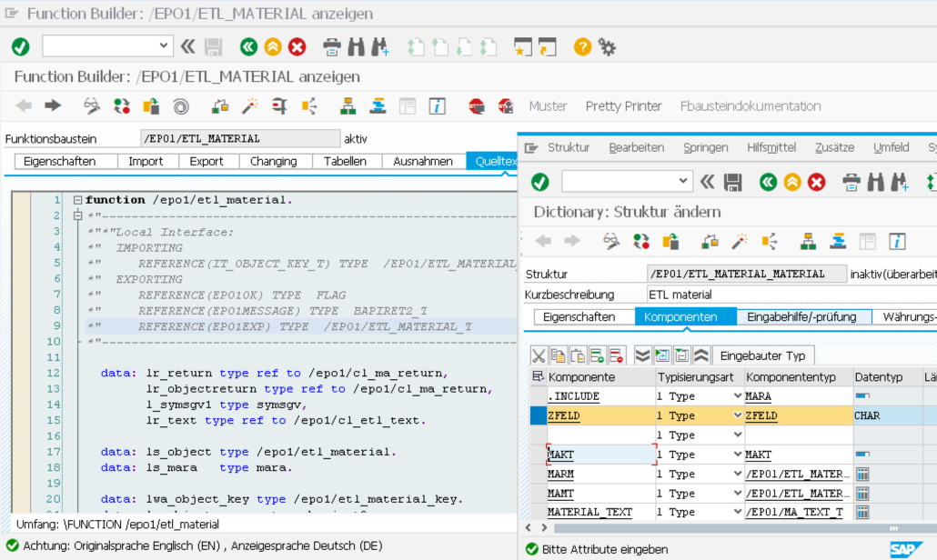
Task: Click Print icon in Dictionary window toolbar
Action: [851, 182]
